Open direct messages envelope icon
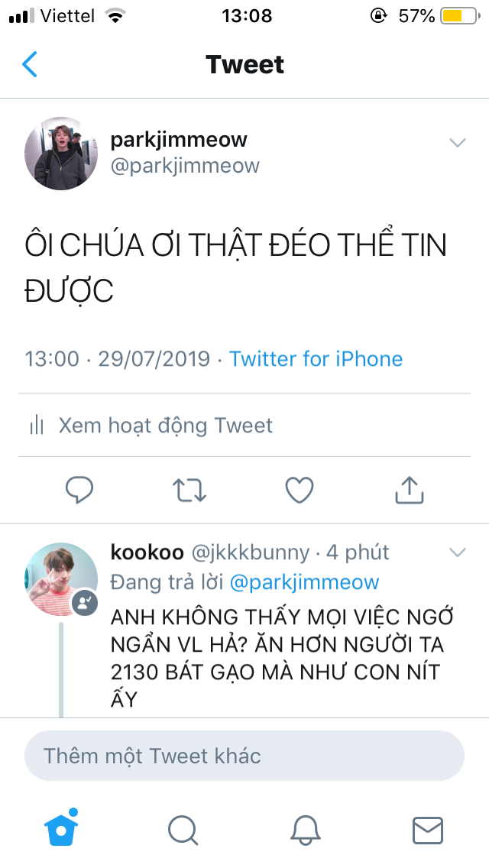 pyautogui.click(x=427, y=829)
